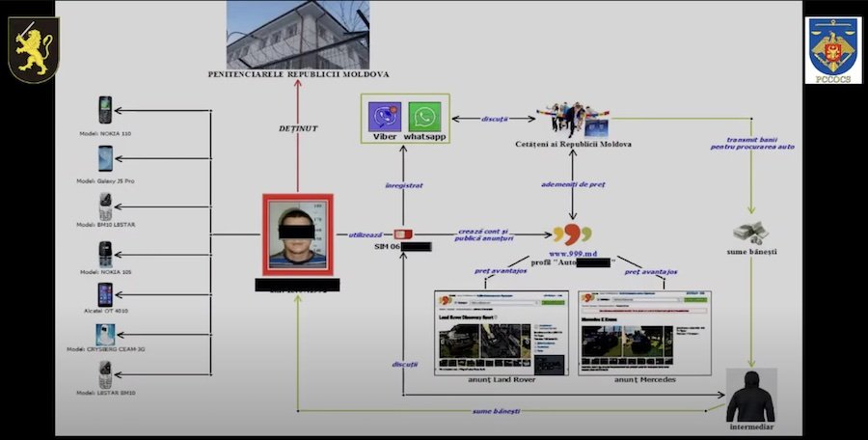Click the 999.md orange quotes logo
This screenshot has height=440, width=868.
[x=573, y=234]
